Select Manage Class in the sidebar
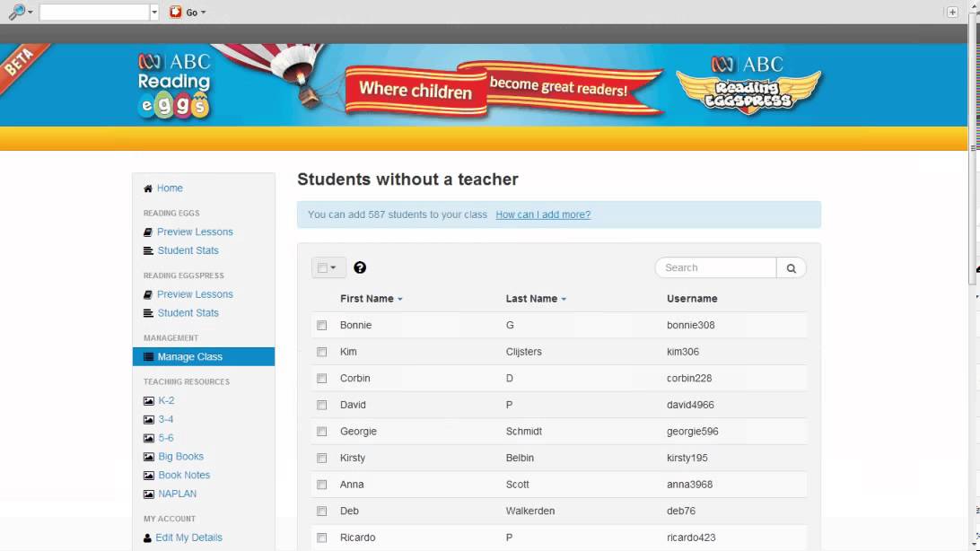Viewport: 980px width, 551px height. (x=204, y=356)
